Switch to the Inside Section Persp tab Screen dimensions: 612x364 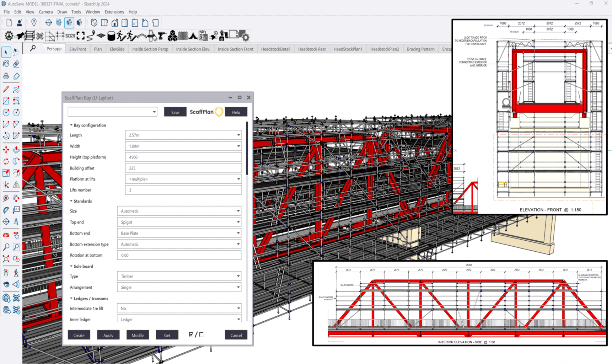coord(150,49)
